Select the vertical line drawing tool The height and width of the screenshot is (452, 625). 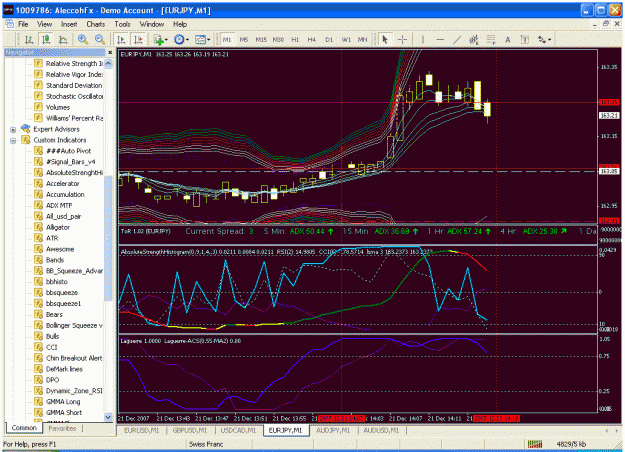click(x=423, y=39)
